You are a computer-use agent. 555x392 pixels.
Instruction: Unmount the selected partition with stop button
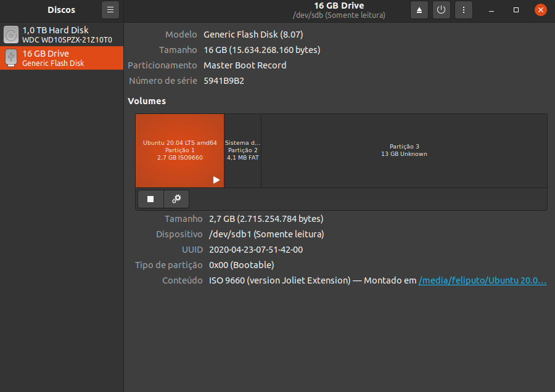point(150,199)
